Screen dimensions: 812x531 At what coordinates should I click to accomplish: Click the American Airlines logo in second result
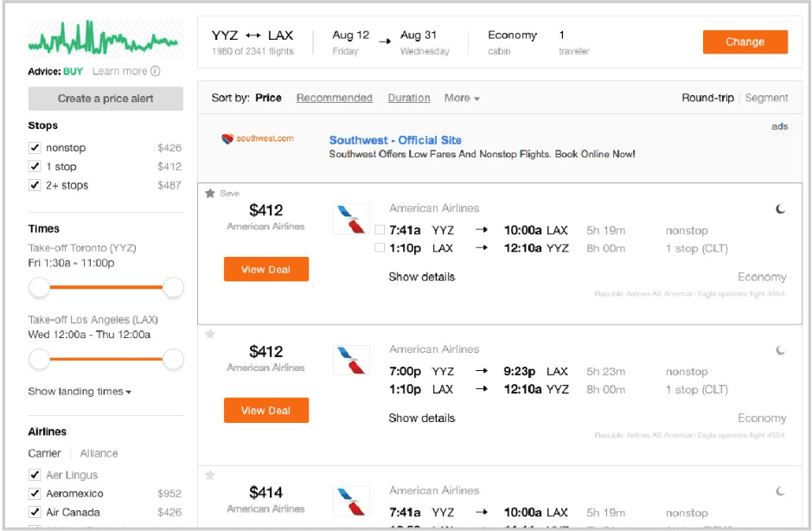point(351,360)
